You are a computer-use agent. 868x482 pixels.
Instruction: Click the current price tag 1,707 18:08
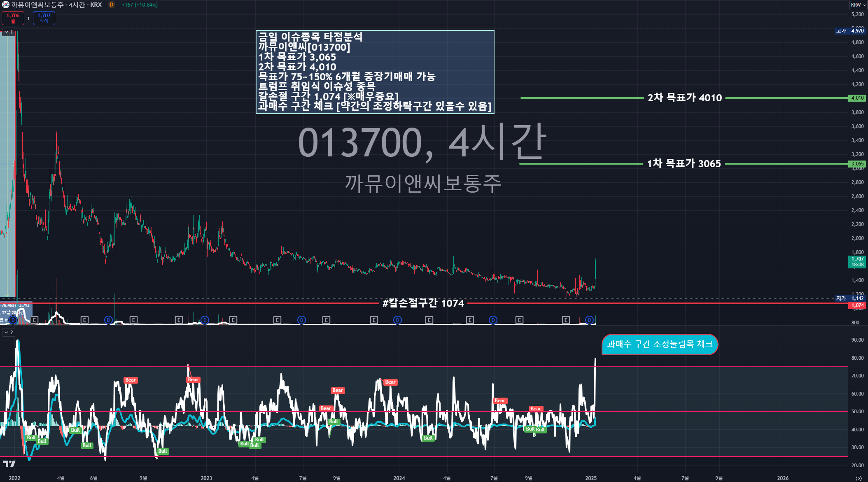(857, 262)
